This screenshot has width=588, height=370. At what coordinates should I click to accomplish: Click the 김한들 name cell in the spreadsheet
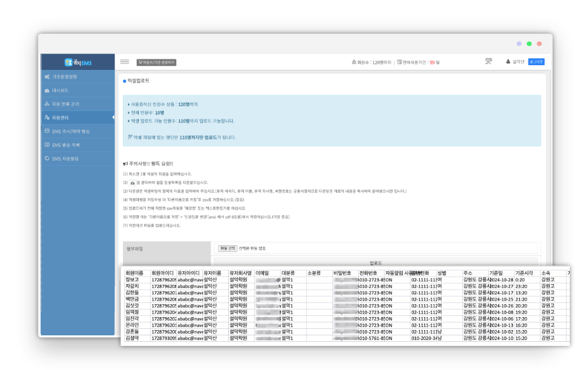[132, 292]
